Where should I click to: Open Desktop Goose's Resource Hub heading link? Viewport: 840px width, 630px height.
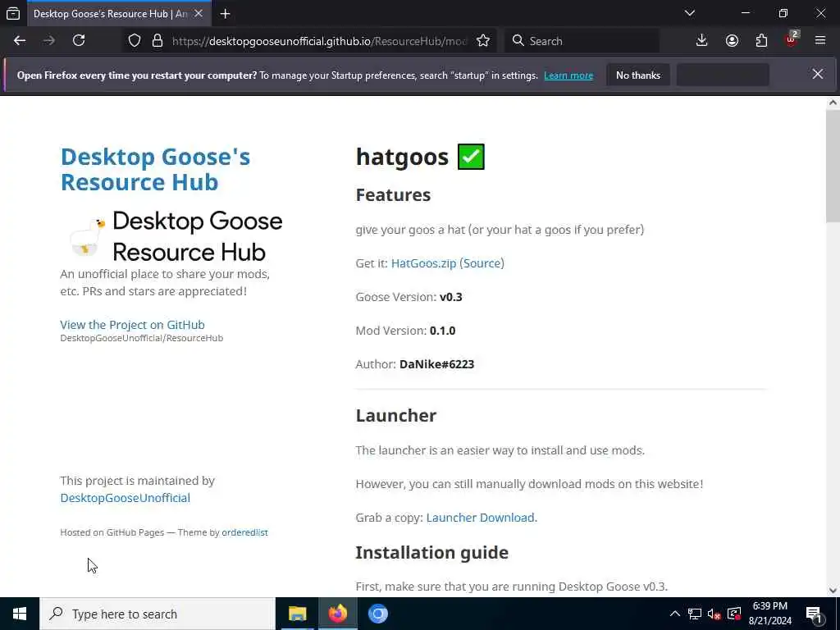[155, 169]
